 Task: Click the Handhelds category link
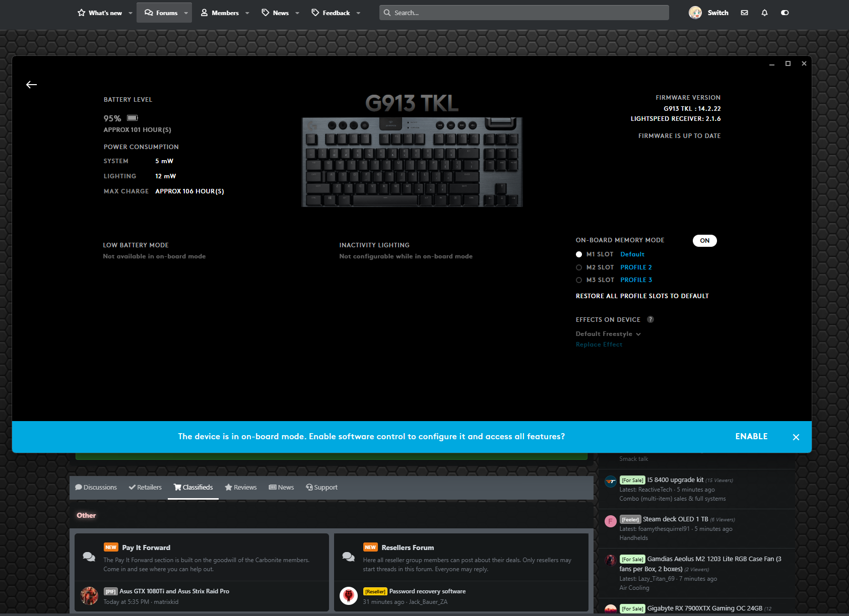click(x=633, y=538)
